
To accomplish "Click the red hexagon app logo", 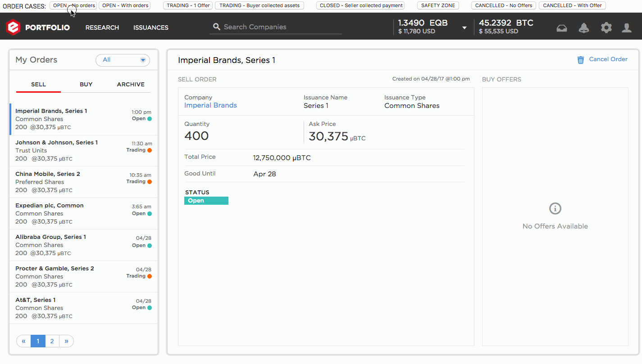I will (13, 27).
